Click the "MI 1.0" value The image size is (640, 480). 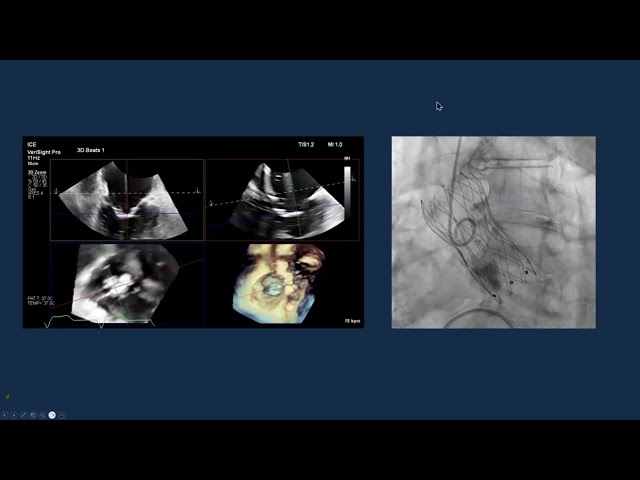tap(335, 144)
